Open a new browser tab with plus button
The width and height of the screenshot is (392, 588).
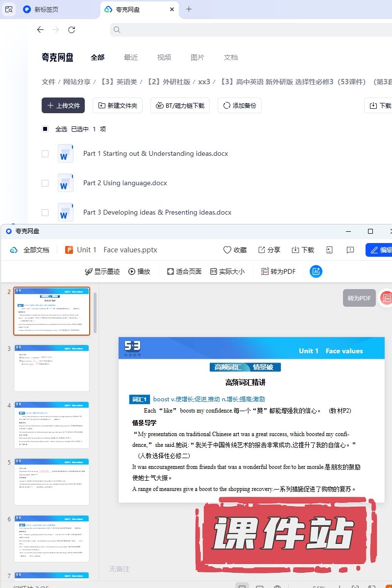tap(189, 9)
